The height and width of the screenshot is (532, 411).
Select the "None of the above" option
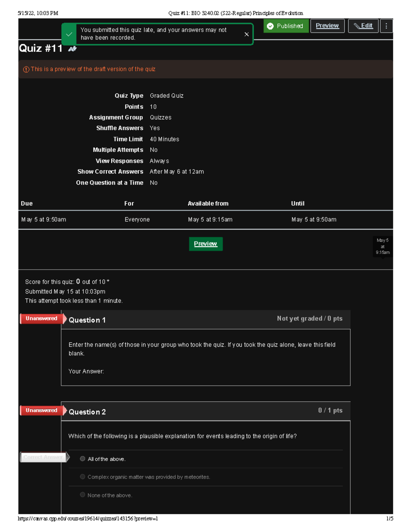pyautogui.click(x=83, y=495)
